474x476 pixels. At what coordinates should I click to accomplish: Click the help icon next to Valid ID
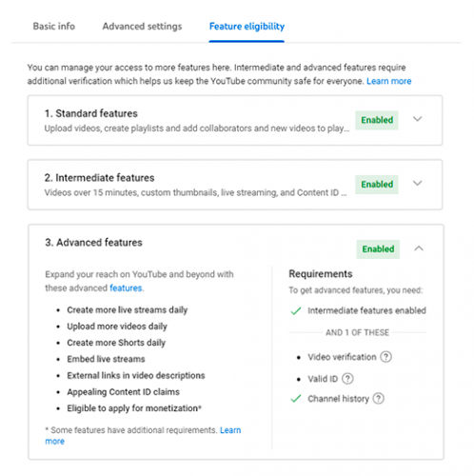tap(347, 379)
